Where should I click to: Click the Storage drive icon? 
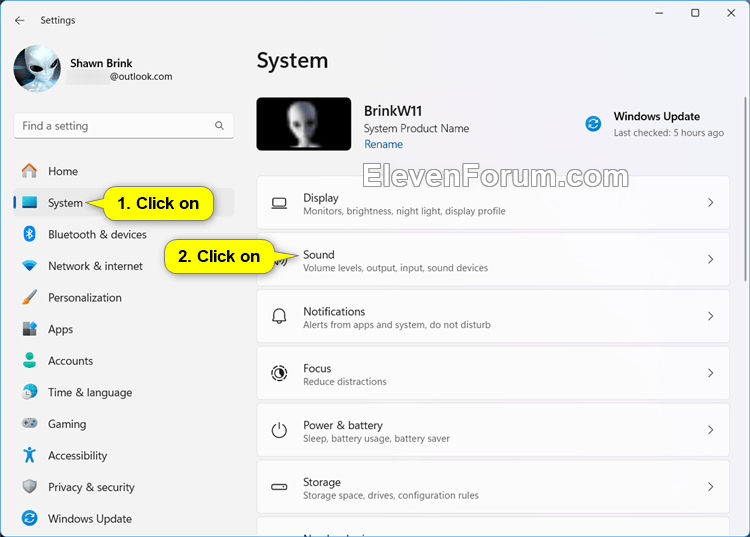(x=279, y=487)
